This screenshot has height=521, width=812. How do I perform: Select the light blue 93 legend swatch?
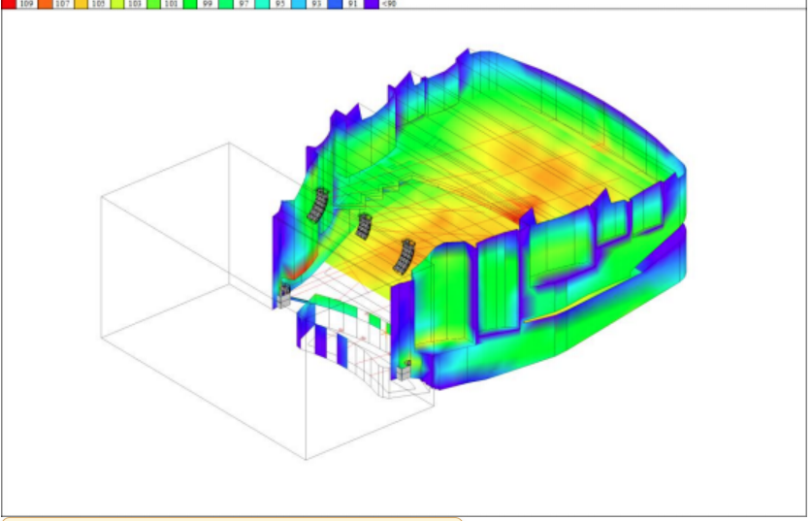[x=298, y=4]
